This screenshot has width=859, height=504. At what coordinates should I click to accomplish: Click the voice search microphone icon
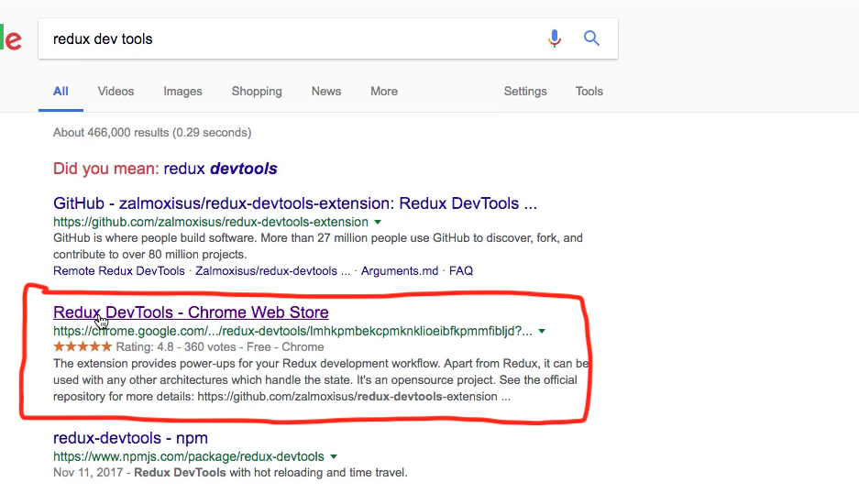pos(555,38)
